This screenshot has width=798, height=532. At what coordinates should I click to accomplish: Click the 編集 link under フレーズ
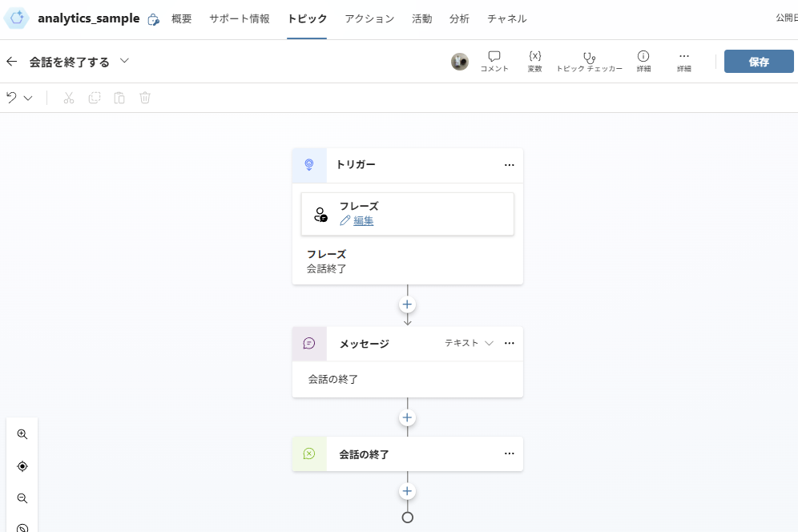pyautogui.click(x=364, y=221)
